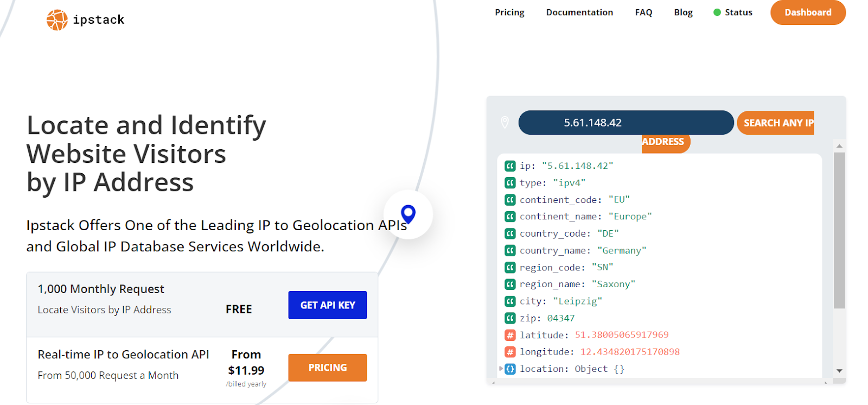Expand the location Object node arrow
868x405 pixels.
point(501,369)
